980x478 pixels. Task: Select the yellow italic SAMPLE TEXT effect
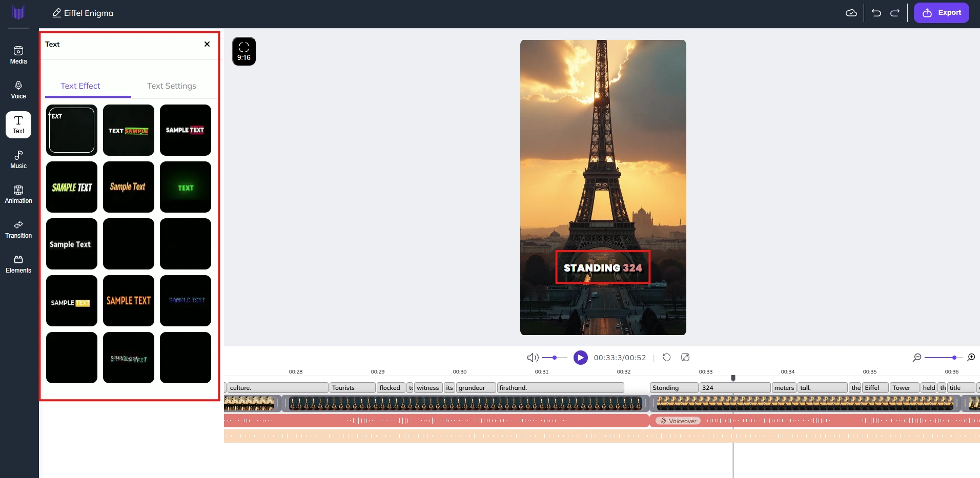[x=72, y=187]
